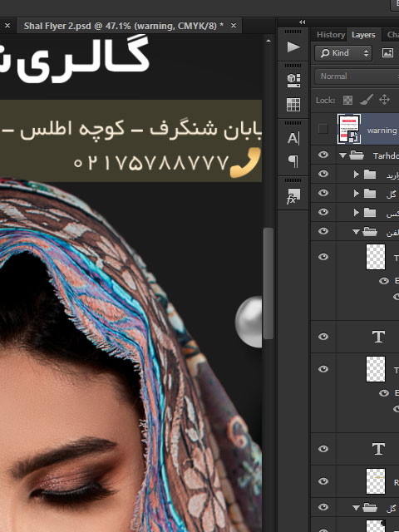Click folder icon of the 'لفن' group

click(370, 231)
